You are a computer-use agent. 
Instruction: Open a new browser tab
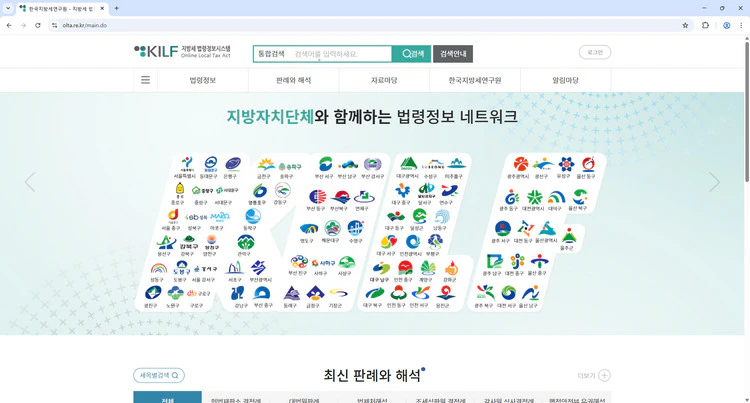pyautogui.click(x=116, y=8)
